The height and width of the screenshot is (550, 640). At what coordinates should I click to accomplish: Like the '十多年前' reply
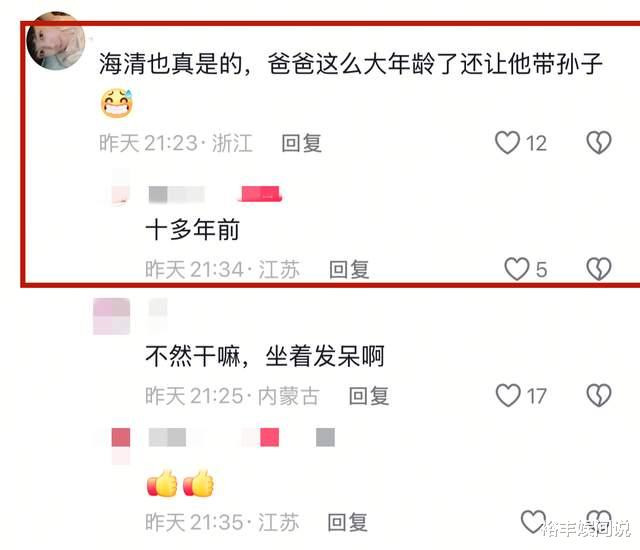pyautogui.click(x=517, y=269)
